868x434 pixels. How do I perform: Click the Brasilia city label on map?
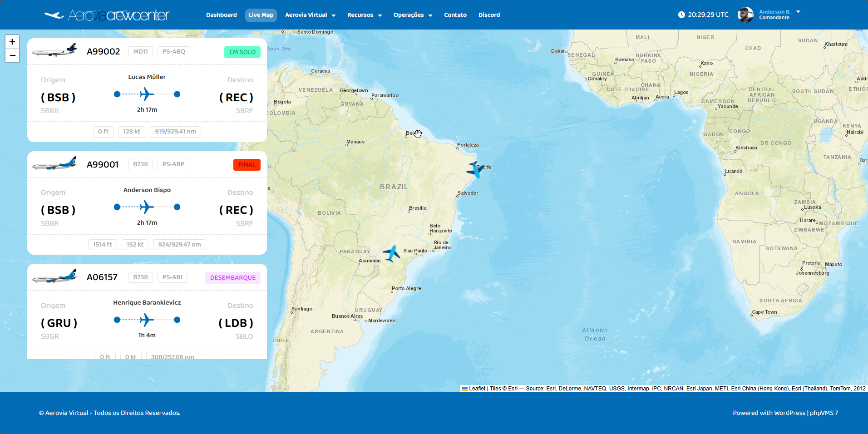[418, 208]
